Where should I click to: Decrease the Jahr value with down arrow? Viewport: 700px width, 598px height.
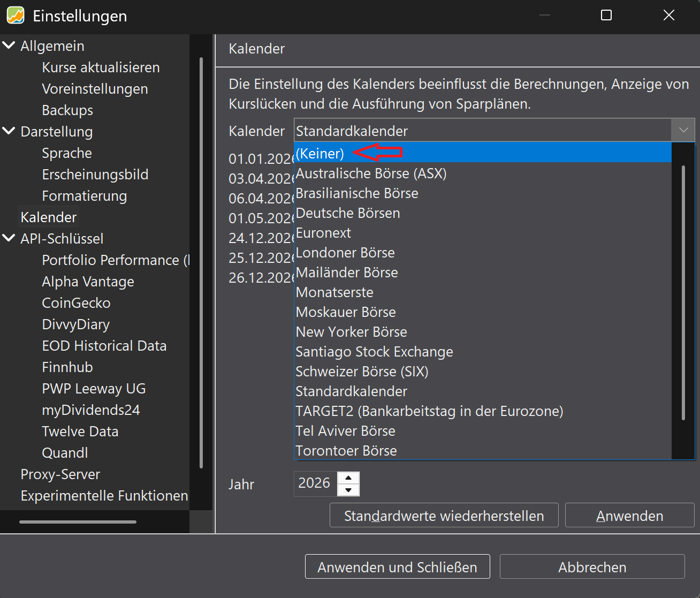[348, 490]
